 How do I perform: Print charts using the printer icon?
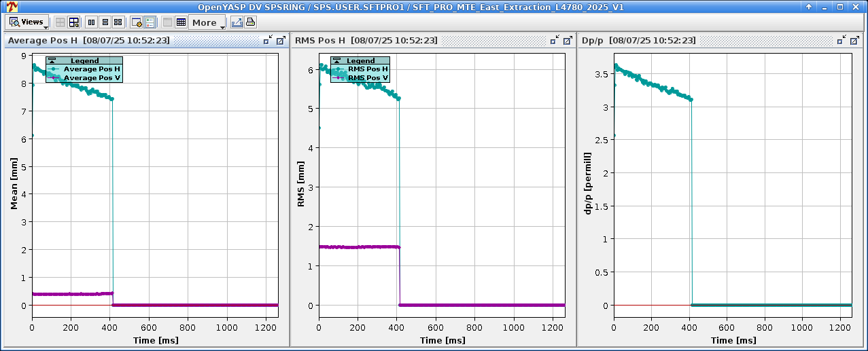point(250,22)
